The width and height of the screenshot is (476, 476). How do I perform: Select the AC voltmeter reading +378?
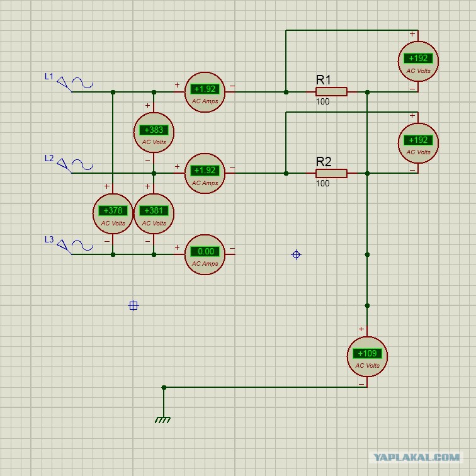click(113, 213)
